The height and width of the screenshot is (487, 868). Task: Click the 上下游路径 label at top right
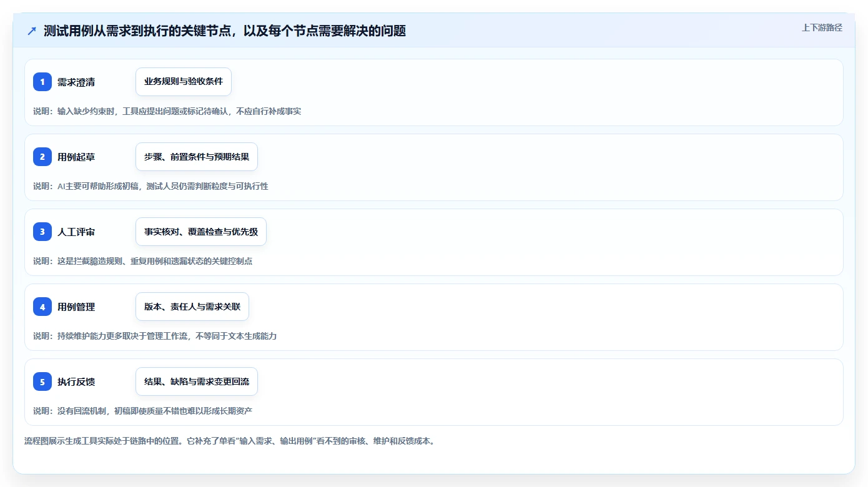coord(822,27)
